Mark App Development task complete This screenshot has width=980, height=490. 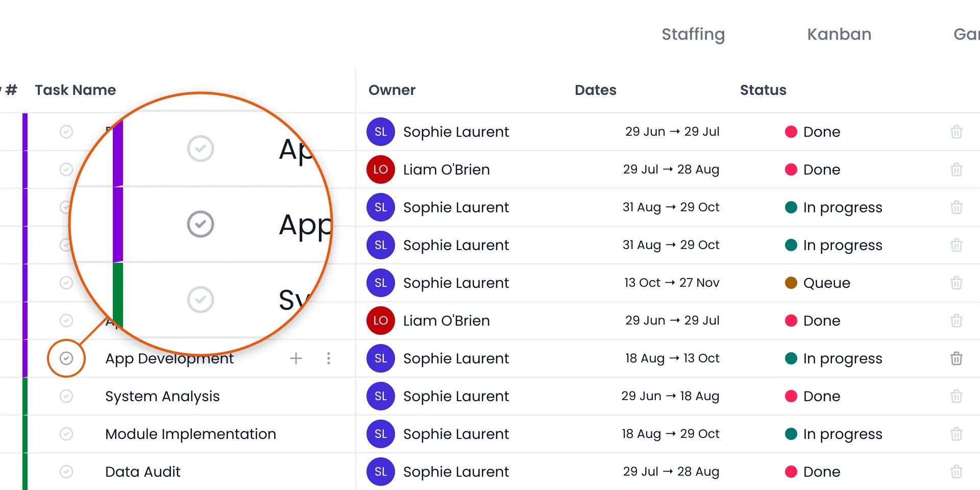[66, 358]
